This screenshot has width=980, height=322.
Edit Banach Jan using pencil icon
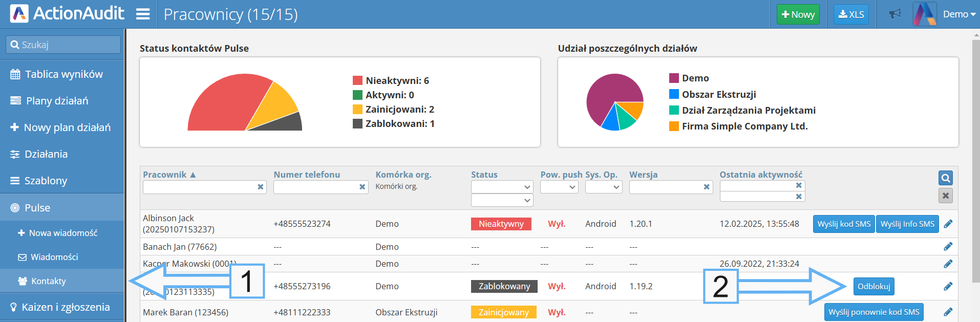pos(948,247)
